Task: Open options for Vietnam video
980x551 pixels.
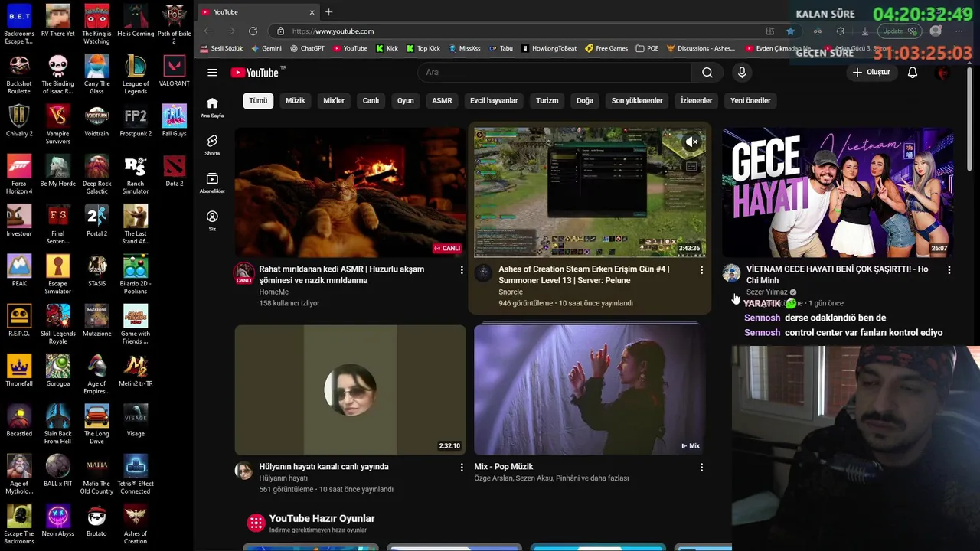Action: point(949,270)
